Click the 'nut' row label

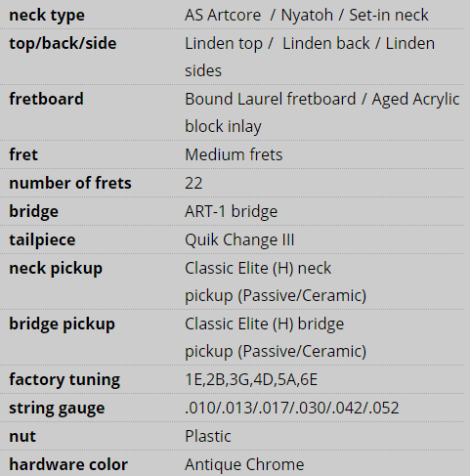click(22, 437)
